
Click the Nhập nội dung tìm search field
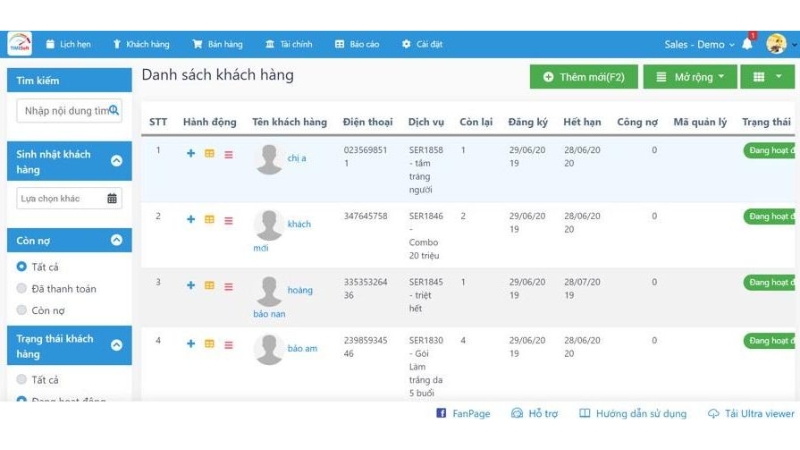pyautogui.click(x=63, y=111)
